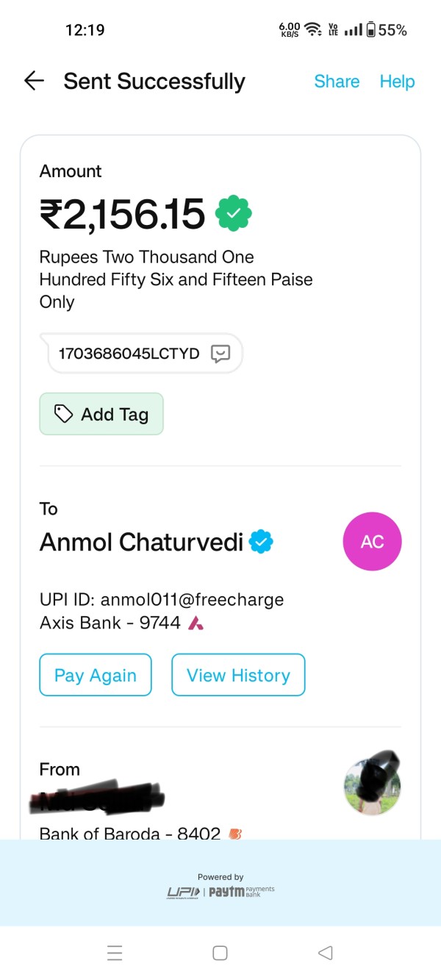Screen dimensions: 441x980
Task: Tap the Axis Bank logo icon
Action: pos(196,623)
